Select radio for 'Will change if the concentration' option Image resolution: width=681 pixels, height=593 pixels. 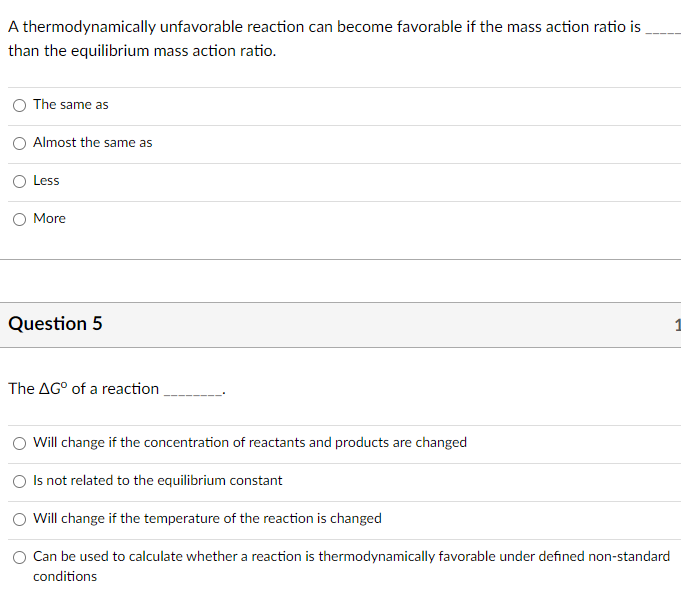click(x=19, y=443)
